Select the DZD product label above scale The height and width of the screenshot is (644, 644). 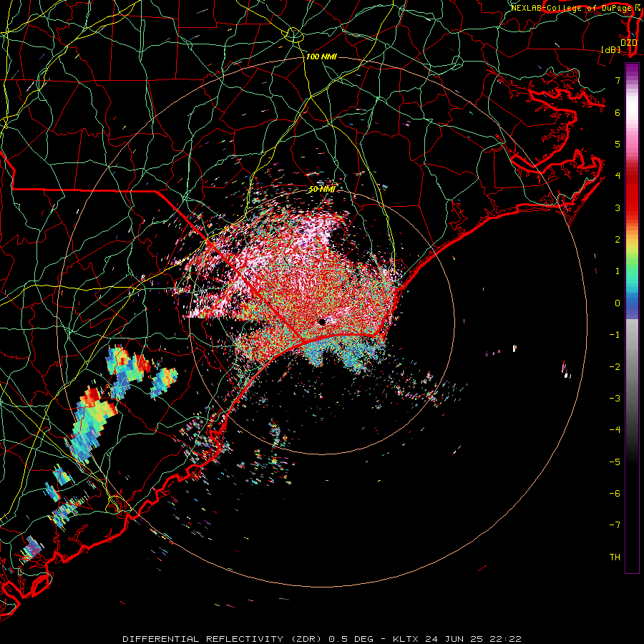[x=629, y=42]
